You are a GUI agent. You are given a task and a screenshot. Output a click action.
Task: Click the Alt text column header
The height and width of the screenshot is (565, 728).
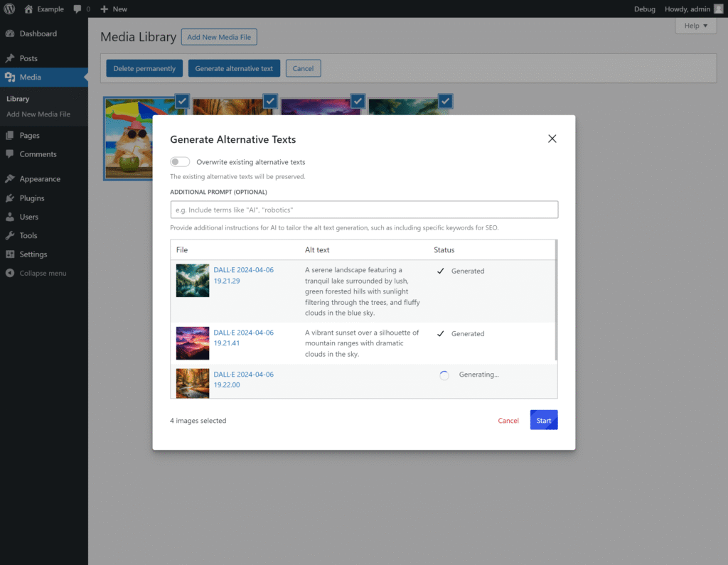tap(317, 249)
